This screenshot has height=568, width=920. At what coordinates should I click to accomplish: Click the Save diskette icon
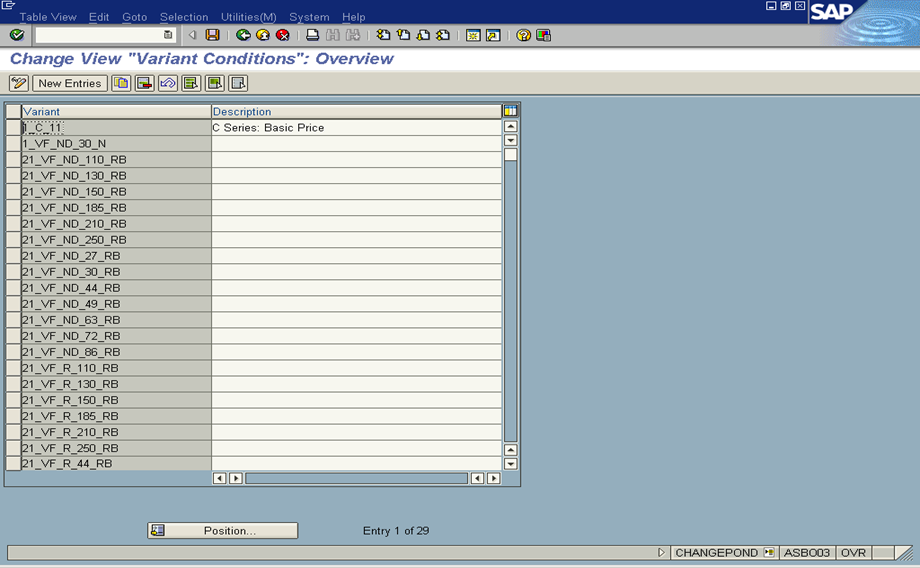pyautogui.click(x=212, y=35)
